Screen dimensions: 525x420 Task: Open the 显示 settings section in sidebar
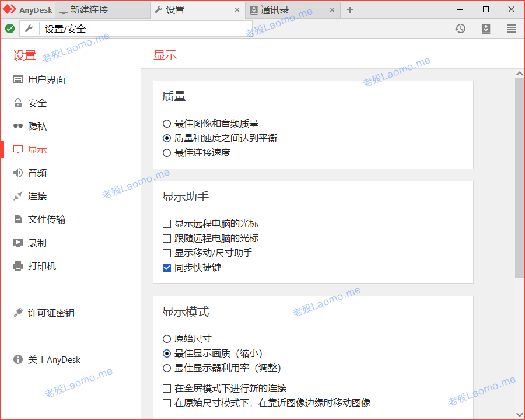coord(37,149)
